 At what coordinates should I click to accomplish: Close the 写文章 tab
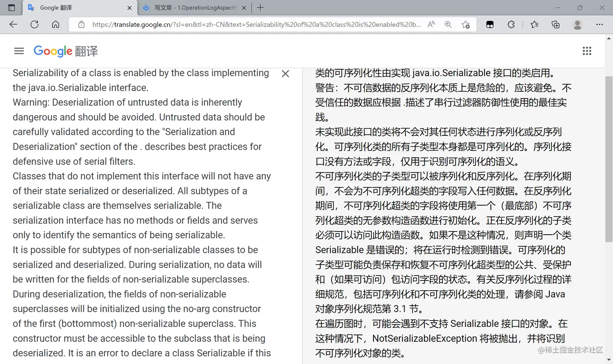coord(244,8)
